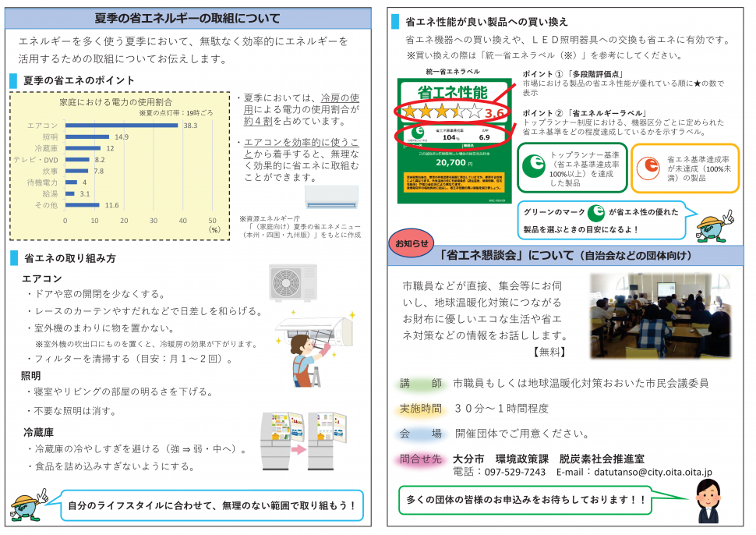The image size is (756, 535).
Task: Click the 資源エネルギー庁 source note
Action: (x=299, y=227)
